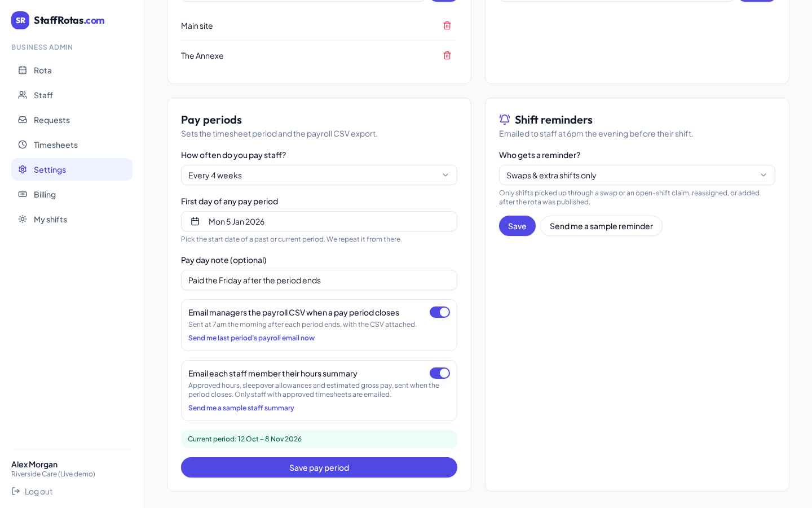
Task: Open the pay frequency dropdown (Every 4 weeks)
Action: pyautogui.click(x=319, y=175)
